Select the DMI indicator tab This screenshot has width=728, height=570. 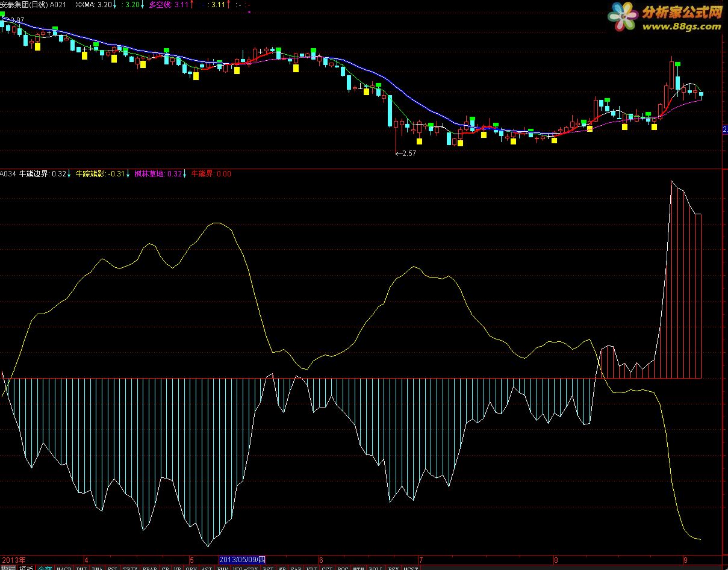pos(82,568)
